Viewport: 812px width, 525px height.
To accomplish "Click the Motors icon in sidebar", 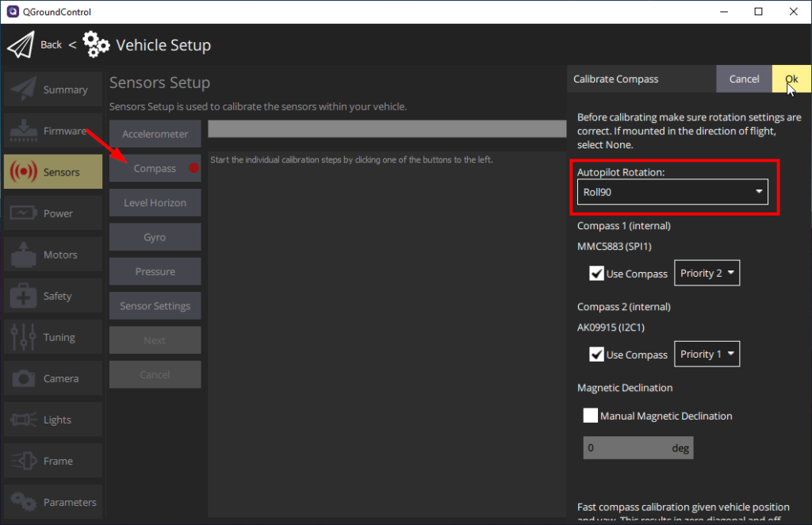I will click(23, 255).
